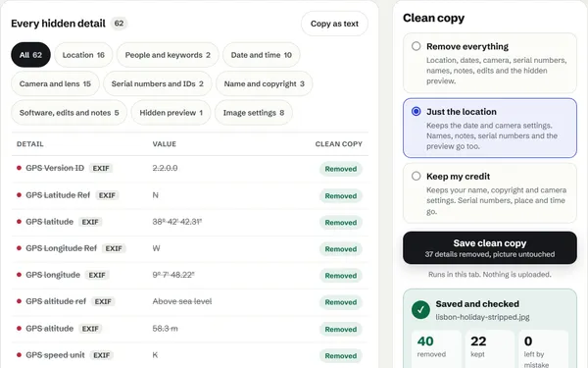Click the red dot beside GPS Latitude Ref

[19, 195]
